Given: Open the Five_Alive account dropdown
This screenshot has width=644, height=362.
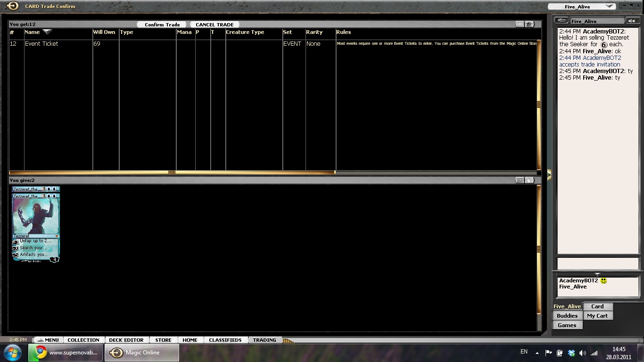Looking at the screenshot, I should pos(609,7).
